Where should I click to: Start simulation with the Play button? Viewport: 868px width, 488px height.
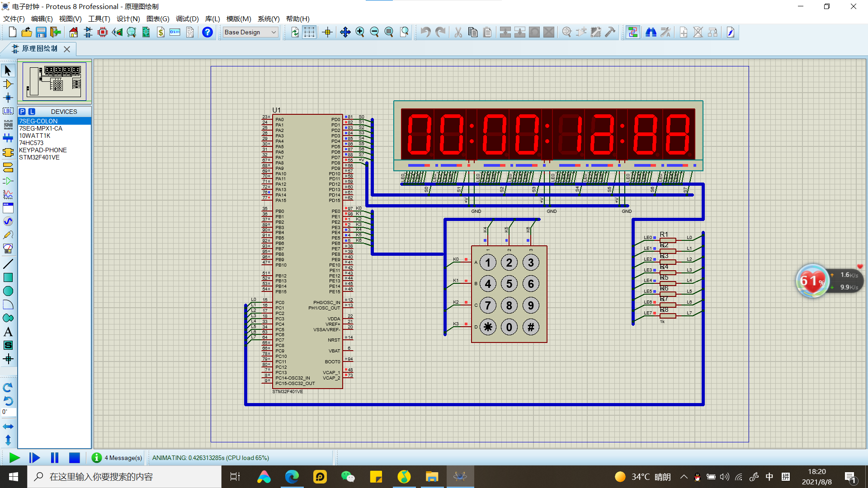[14, 458]
